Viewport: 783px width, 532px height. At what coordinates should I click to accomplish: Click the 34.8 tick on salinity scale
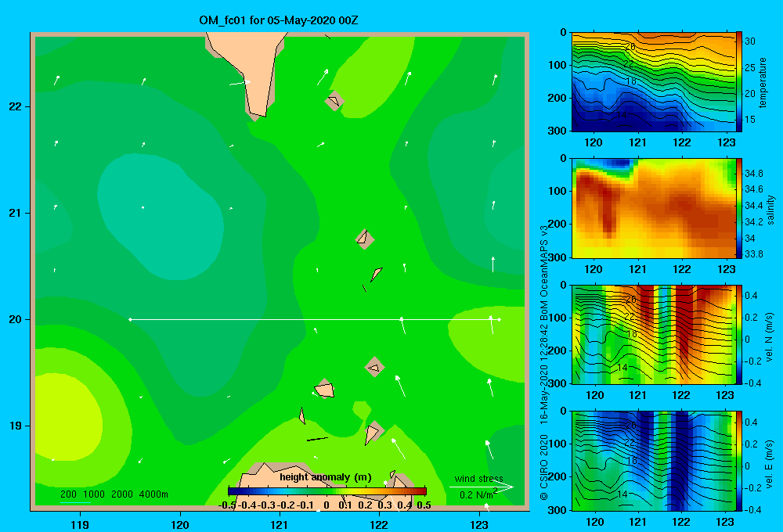[x=753, y=174]
